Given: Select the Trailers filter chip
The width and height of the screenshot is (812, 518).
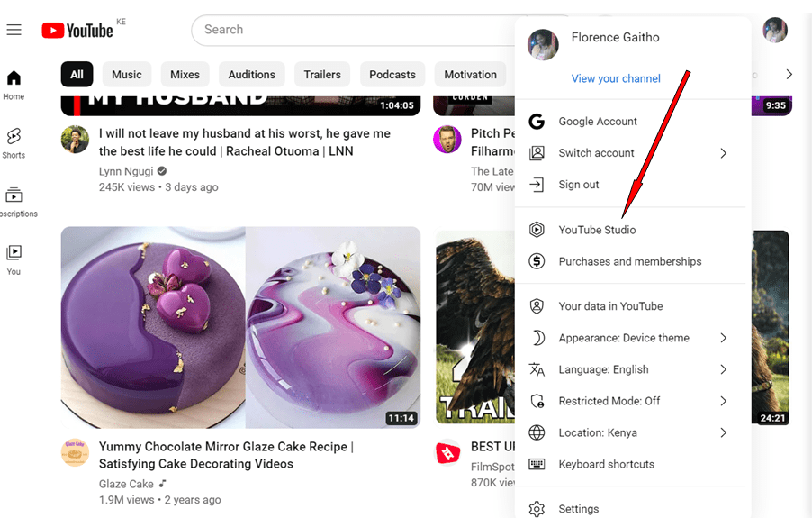Looking at the screenshot, I should click(x=322, y=74).
